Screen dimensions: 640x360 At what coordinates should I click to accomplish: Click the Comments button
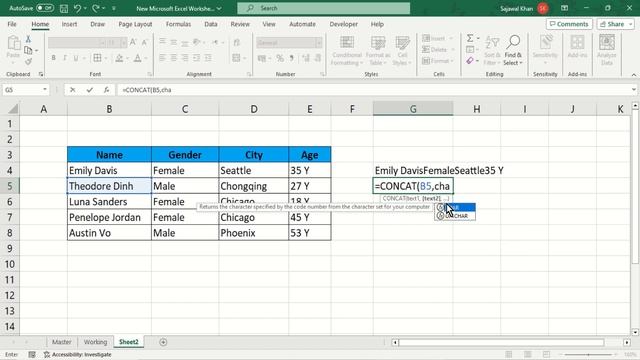[x=569, y=24]
